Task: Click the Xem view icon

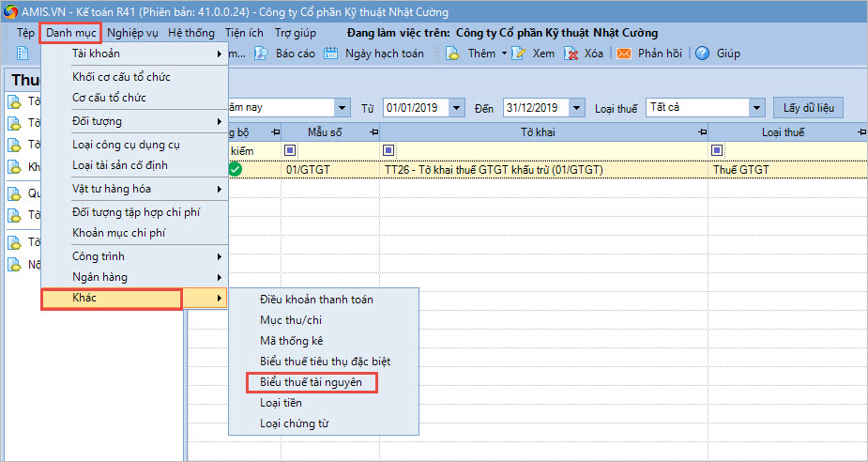Action: 518,54
